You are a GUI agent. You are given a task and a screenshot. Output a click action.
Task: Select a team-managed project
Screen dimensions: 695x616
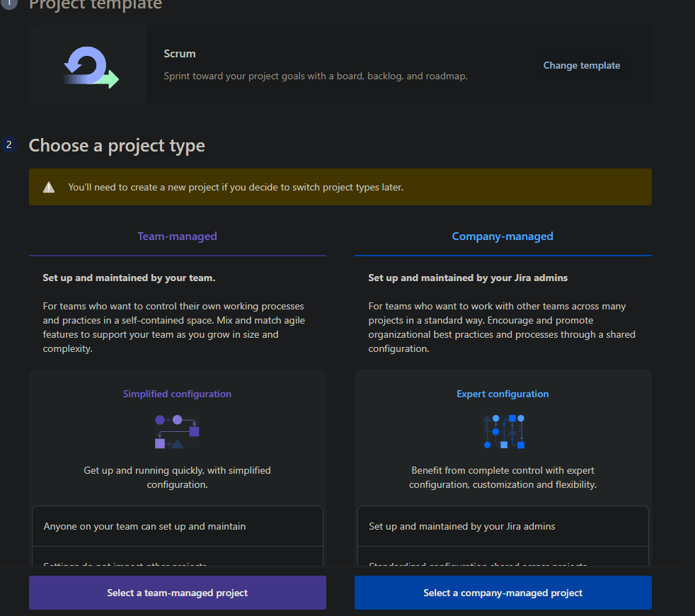tap(177, 593)
